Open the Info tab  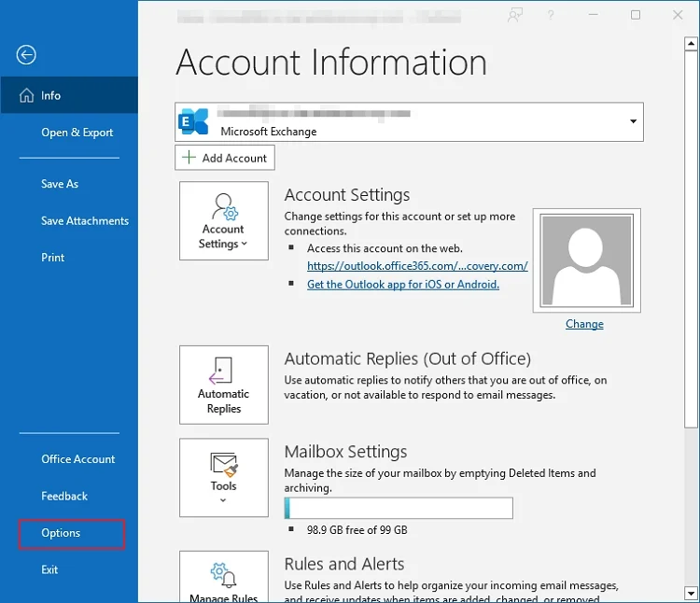click(69, 95)
